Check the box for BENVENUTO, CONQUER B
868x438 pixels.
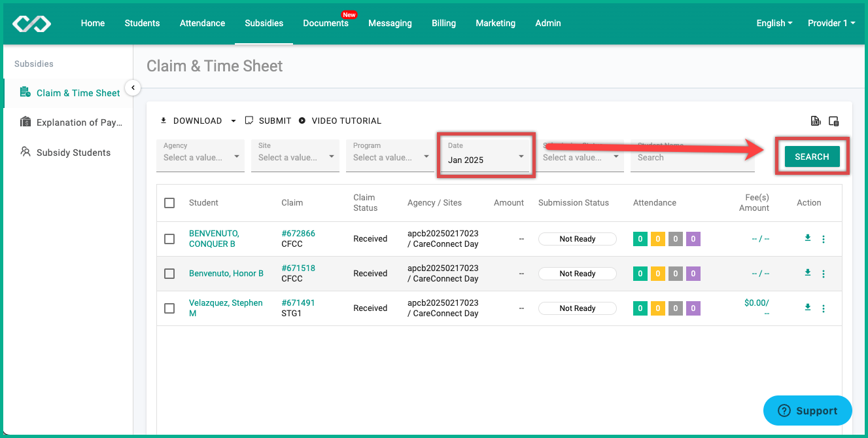[169, 239]
